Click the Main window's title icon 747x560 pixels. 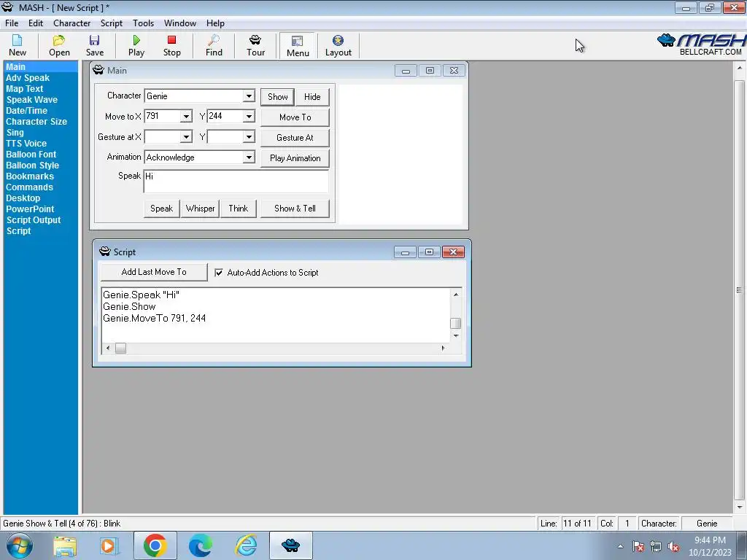(98, 70)
